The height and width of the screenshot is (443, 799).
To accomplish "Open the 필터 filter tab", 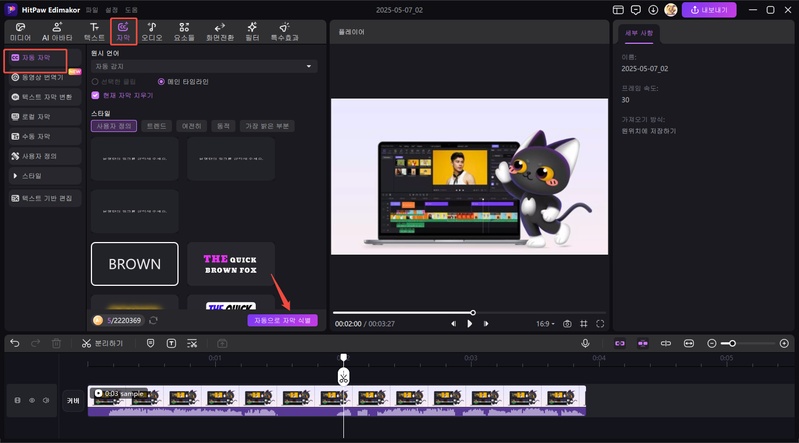I will click(x=252, y=32).
